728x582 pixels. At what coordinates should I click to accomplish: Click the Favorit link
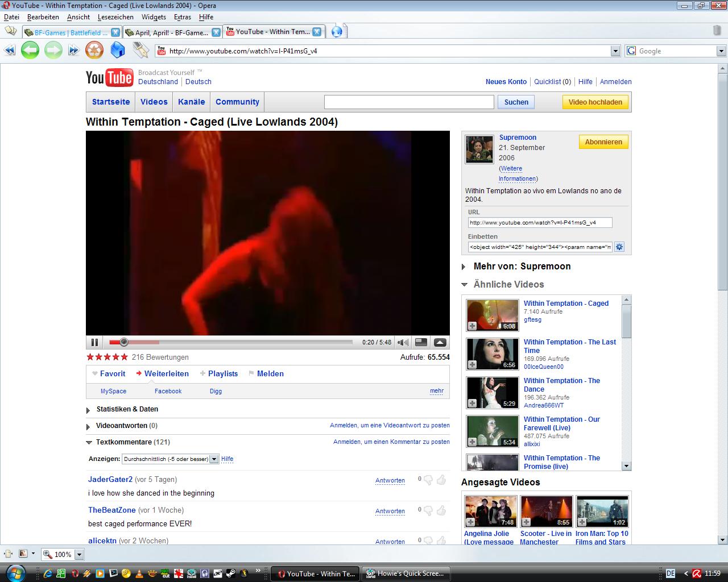(x=113, y=373)
